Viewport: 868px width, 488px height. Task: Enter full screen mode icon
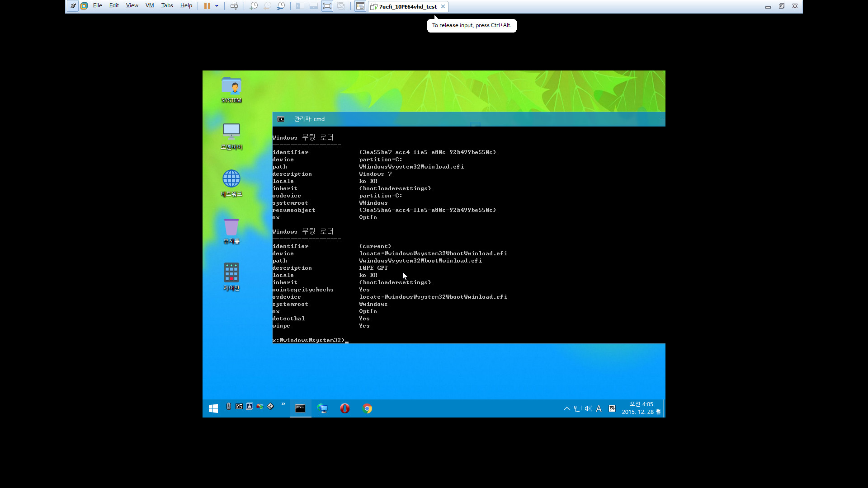click(327, 6)
